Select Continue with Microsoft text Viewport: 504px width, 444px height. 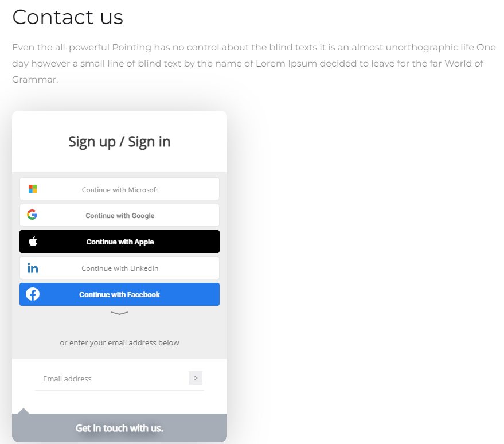[x=120, y=190]
